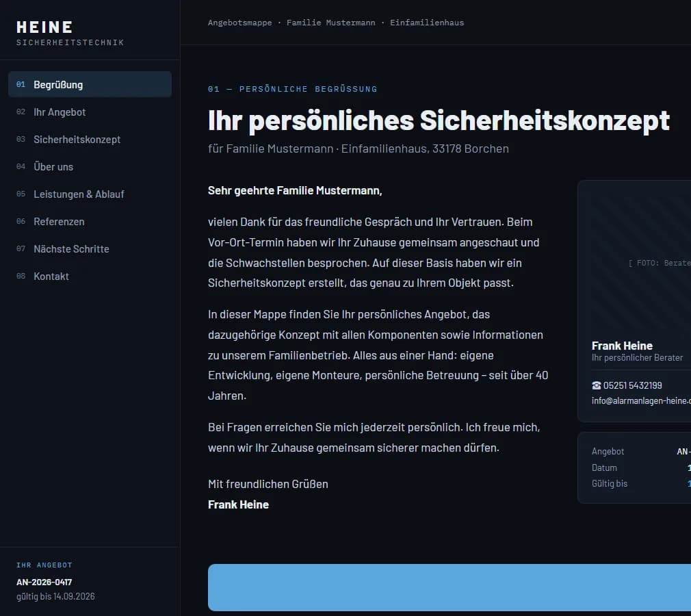Select the Angebotsmappe breadcrumb text
The image size is (691, 616).
click(x=239, y=23)
